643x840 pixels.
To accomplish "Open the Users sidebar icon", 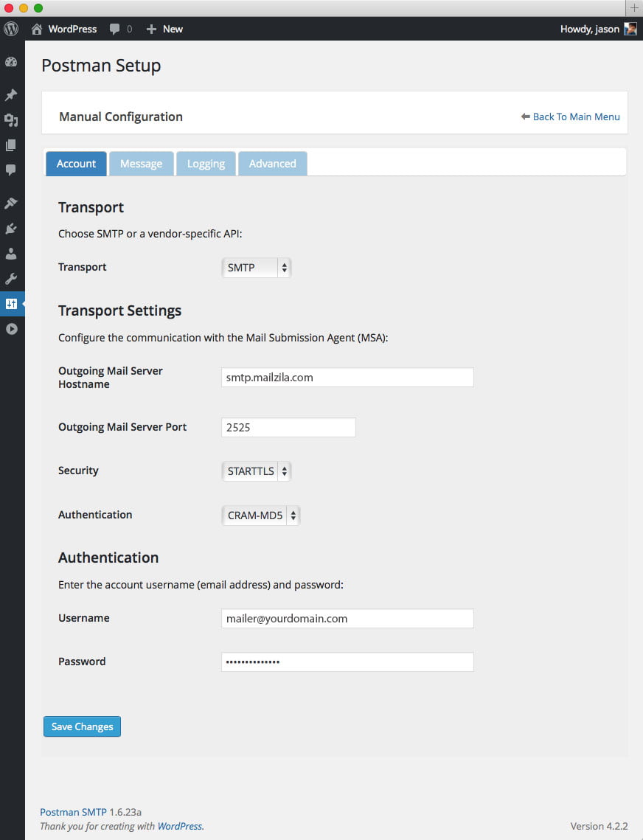I will click(11, 254).
